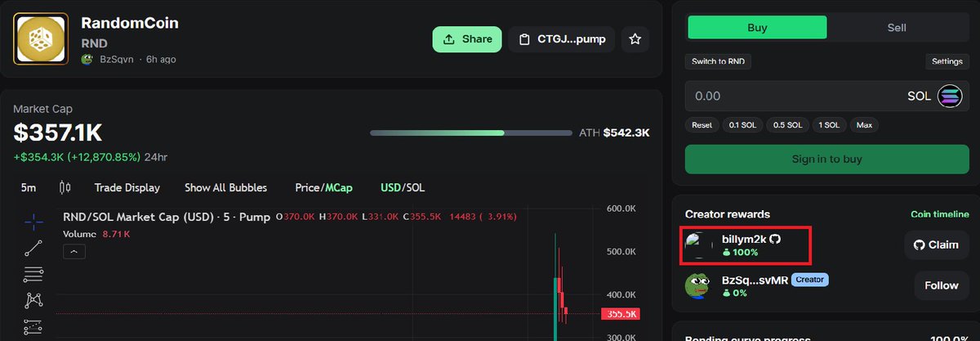Screen dimensions: 980x341
Task: Click RND/SOL Market Cap chart title
Action: coord(167,217)
